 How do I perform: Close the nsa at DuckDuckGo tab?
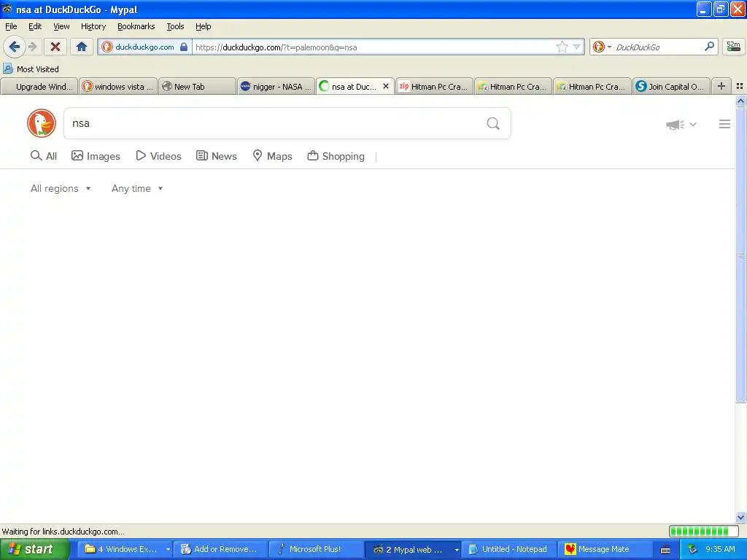[386, 86]
